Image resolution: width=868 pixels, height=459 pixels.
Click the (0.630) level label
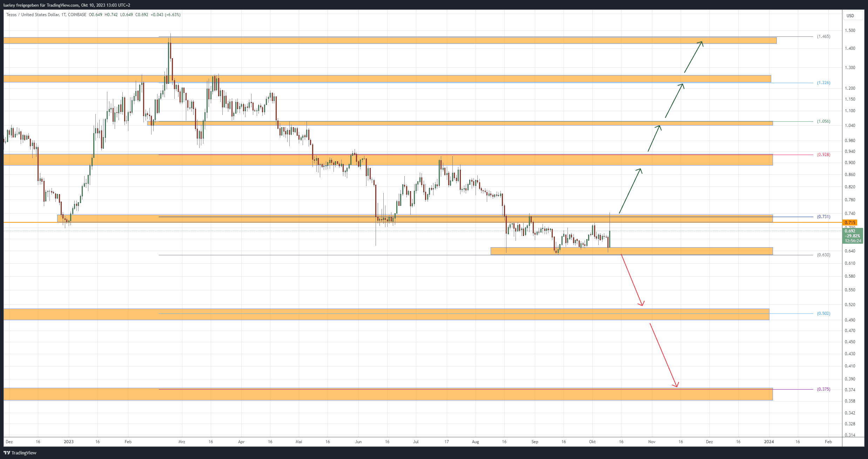point(823,255)
